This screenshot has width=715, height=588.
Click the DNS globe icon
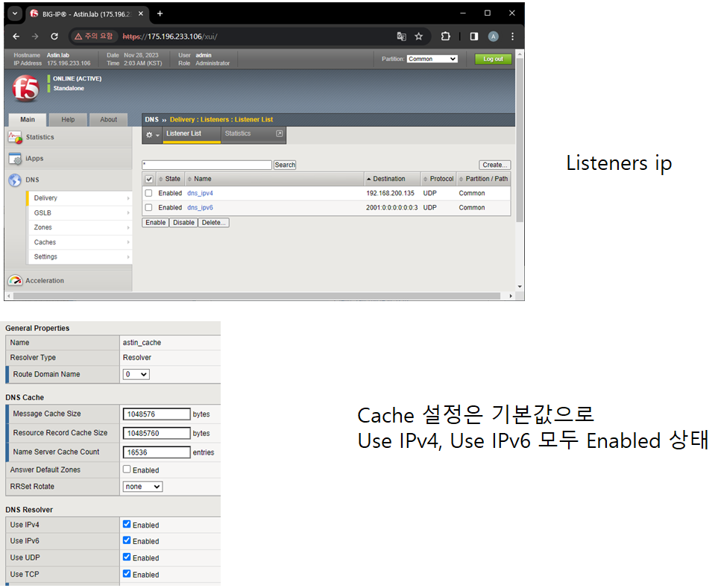15,180
